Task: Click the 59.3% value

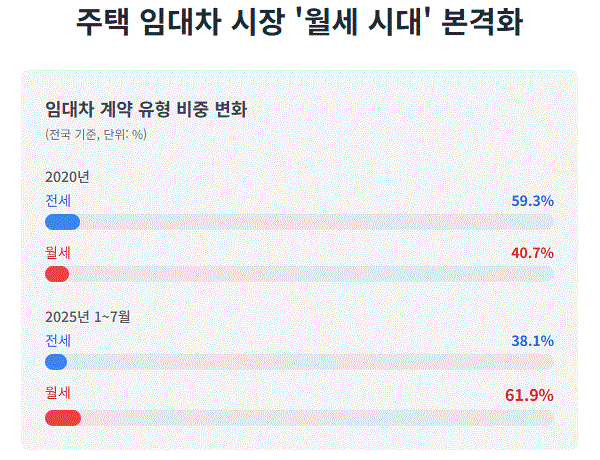Action: [533, 201]
